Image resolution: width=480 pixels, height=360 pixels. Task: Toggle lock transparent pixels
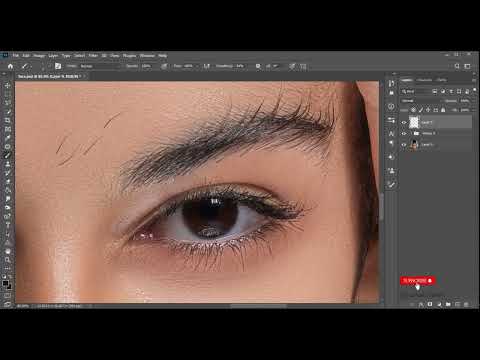coord(413,110)
